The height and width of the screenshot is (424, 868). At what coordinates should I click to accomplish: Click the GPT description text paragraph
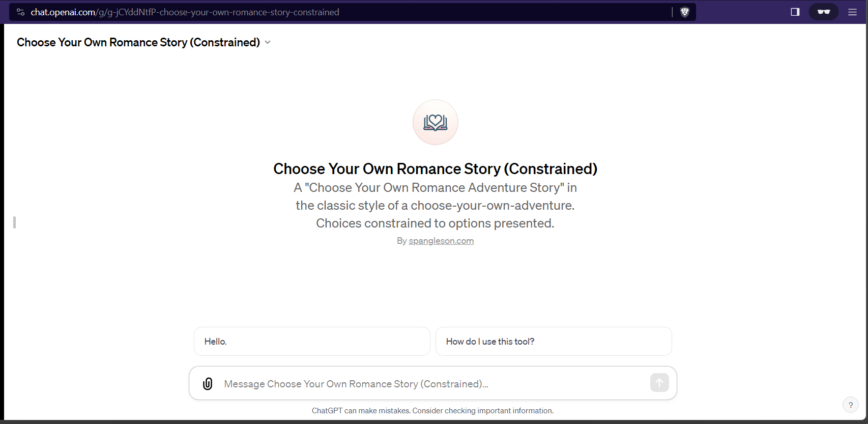click(x=435, y=206)
